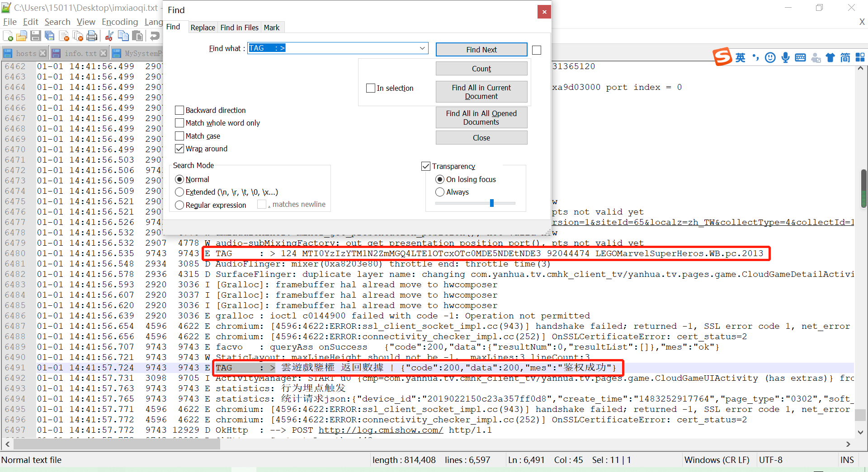Image resolution: width=868 pixels, height=472 pixels.
Task: Enable the In selection checkbox
Action: click(x=371, y=88)
